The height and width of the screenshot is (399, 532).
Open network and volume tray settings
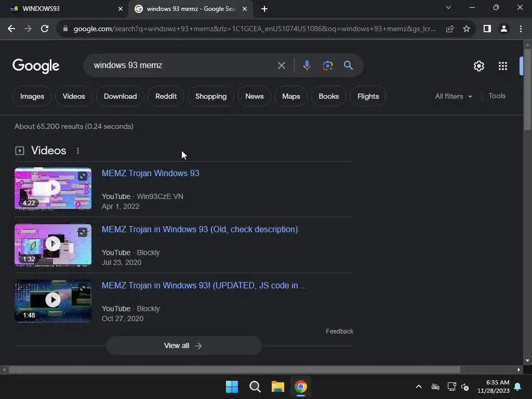point(458,387)
